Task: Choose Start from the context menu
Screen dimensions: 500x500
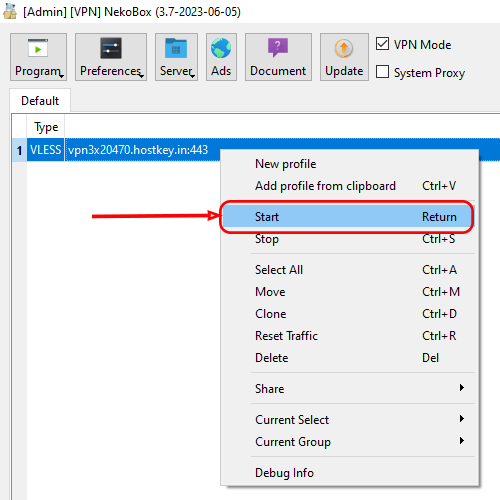Action: (x=347, y=217)
